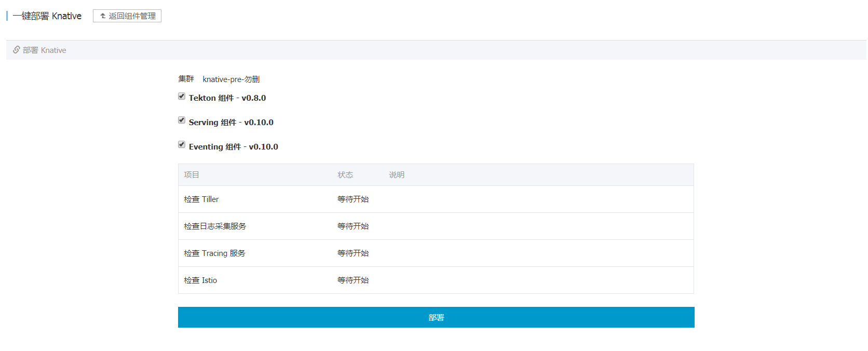Click the 部署 Knative section header text
The image size is (868, 351).
45,50
